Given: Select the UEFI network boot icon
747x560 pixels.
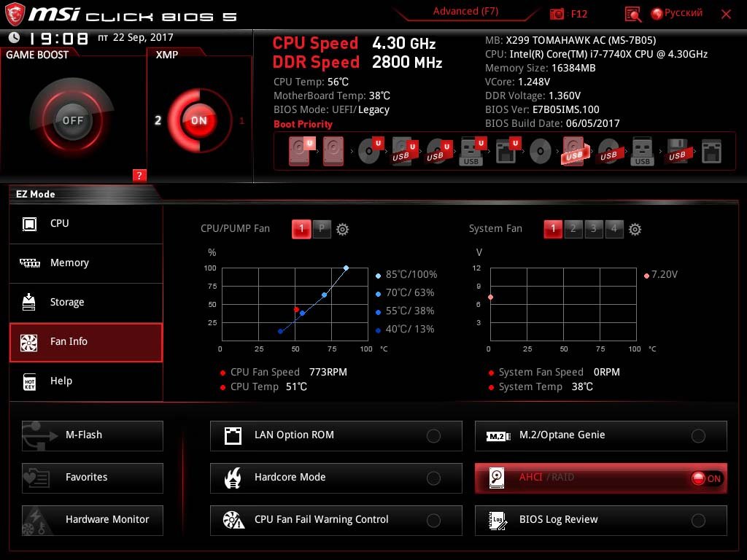Looking at the screenshot, I should click(508, 151).
